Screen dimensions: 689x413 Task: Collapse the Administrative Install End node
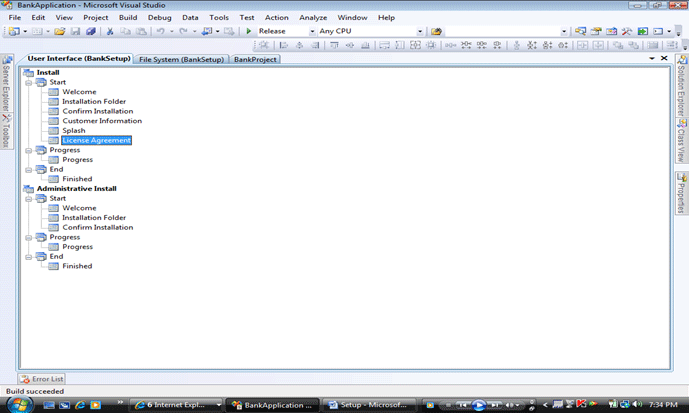(29, 257)
